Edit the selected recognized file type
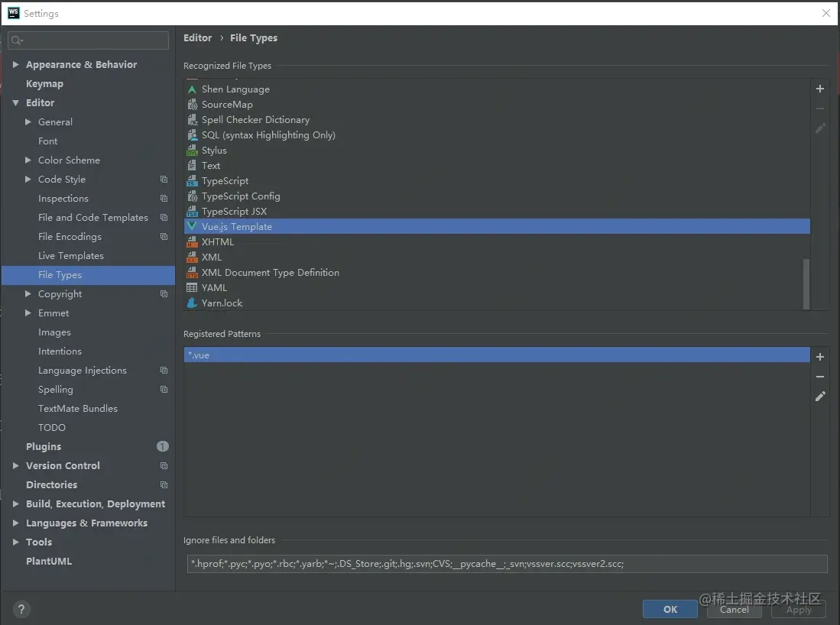The image size is (840, 625). click(819, 128)
